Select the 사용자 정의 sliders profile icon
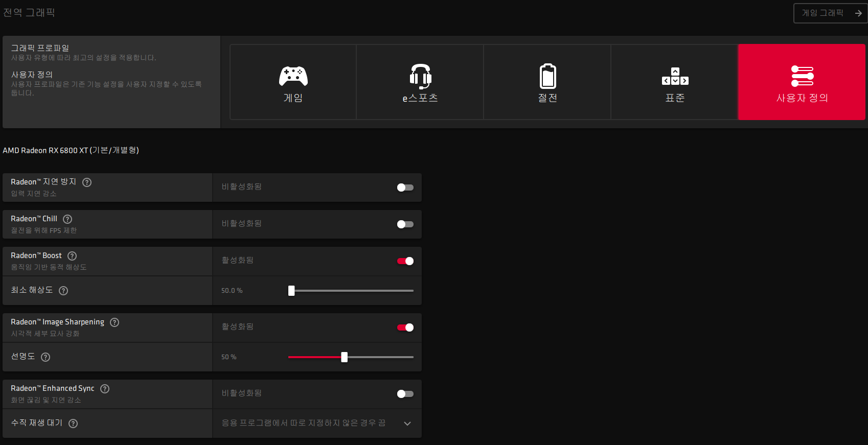Image resolution: width=868 pixels, height=445 pixels. tap(802, 76)
